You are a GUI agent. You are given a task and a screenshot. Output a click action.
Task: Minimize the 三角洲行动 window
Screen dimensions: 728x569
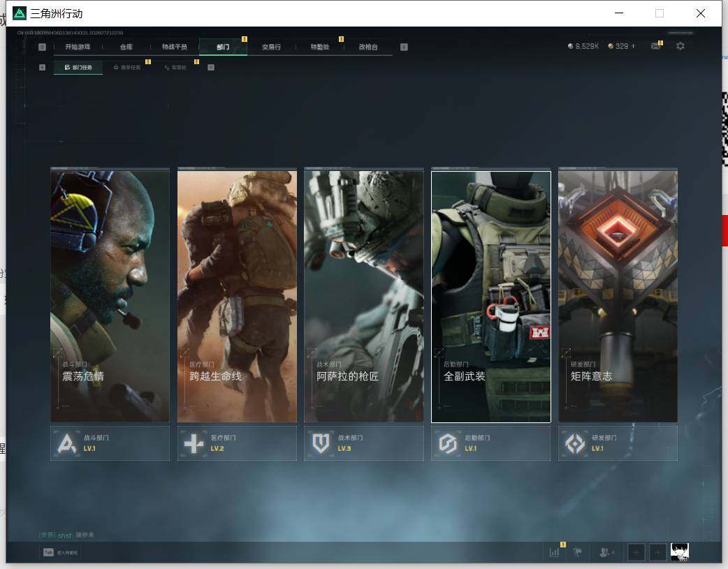(619, 13)
